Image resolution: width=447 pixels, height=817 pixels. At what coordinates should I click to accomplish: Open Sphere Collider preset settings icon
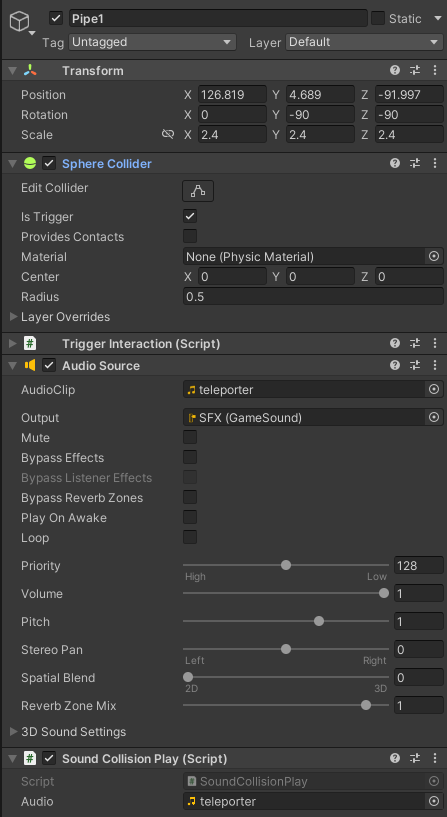tap(415, 163)
